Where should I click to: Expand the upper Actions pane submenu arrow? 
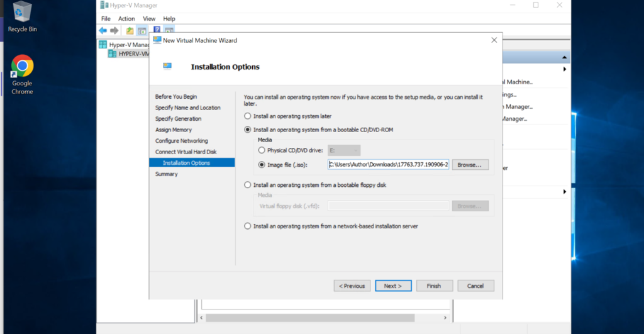pyautogui.click(x=565, y=69)
